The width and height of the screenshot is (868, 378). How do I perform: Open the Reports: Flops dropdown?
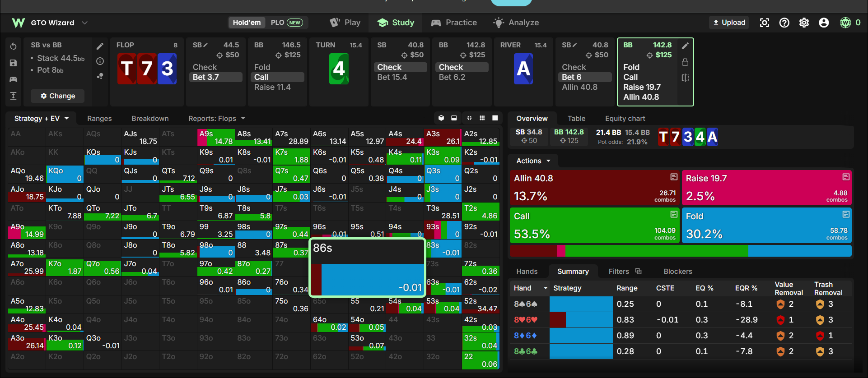217,118
